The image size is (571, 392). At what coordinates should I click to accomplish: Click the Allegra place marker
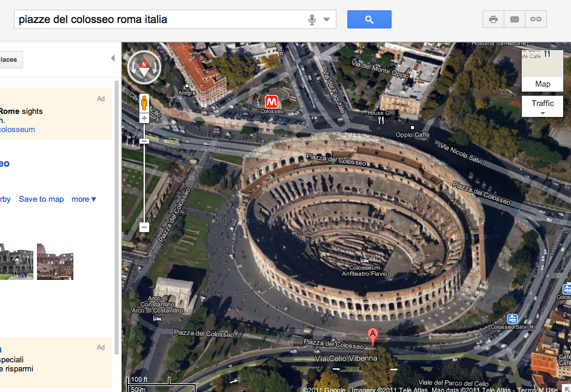click(187, 86)
